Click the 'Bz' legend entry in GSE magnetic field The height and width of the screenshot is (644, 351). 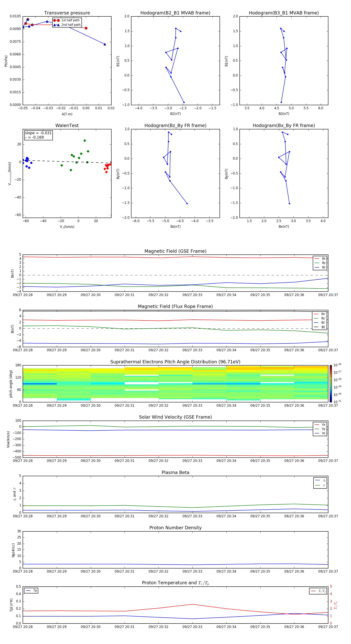(x=320, y=267)
